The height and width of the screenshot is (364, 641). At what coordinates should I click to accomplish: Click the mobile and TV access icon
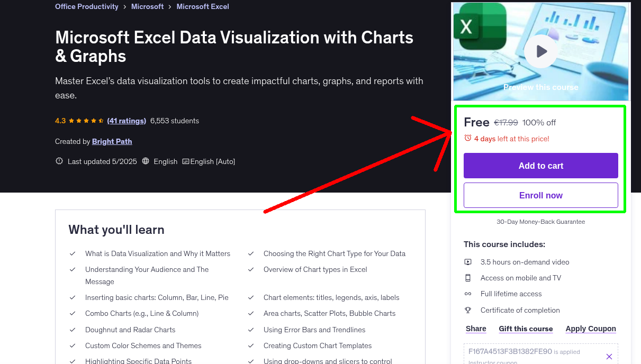point(468,278)
